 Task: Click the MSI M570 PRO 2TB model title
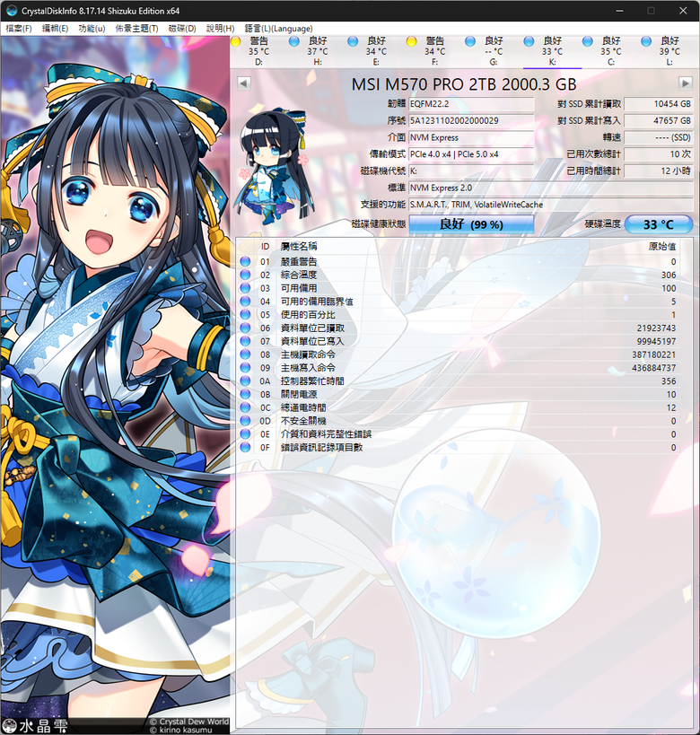[464, 83]
